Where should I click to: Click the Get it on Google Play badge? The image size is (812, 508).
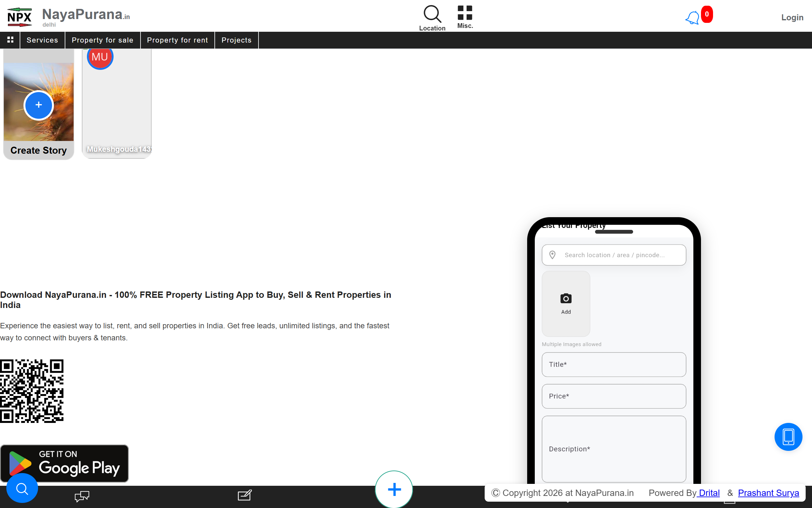click(64, 464)
